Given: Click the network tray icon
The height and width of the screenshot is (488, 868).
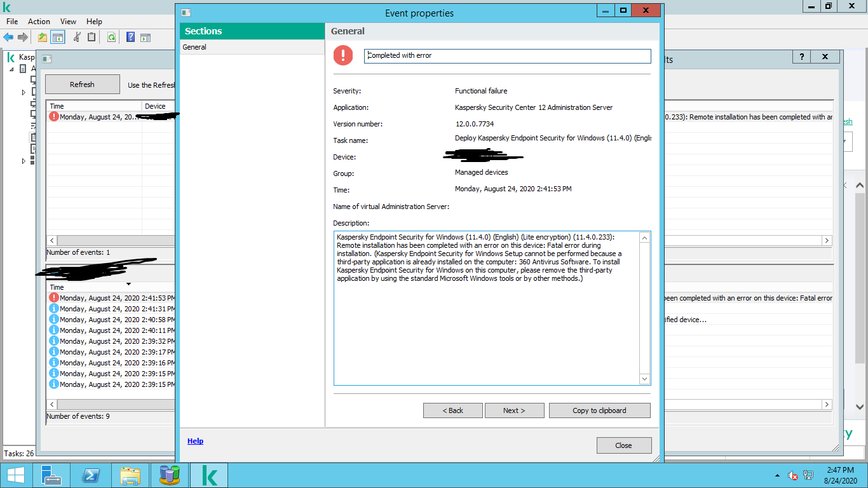Looking at the screenshot, I should 808,475.
